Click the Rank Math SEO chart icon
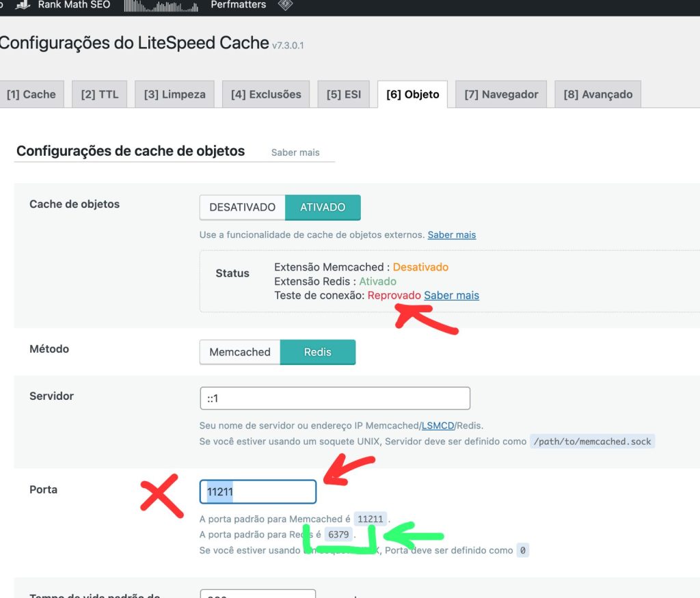Viewport: 700px width, 598px height. click(23, 5)
